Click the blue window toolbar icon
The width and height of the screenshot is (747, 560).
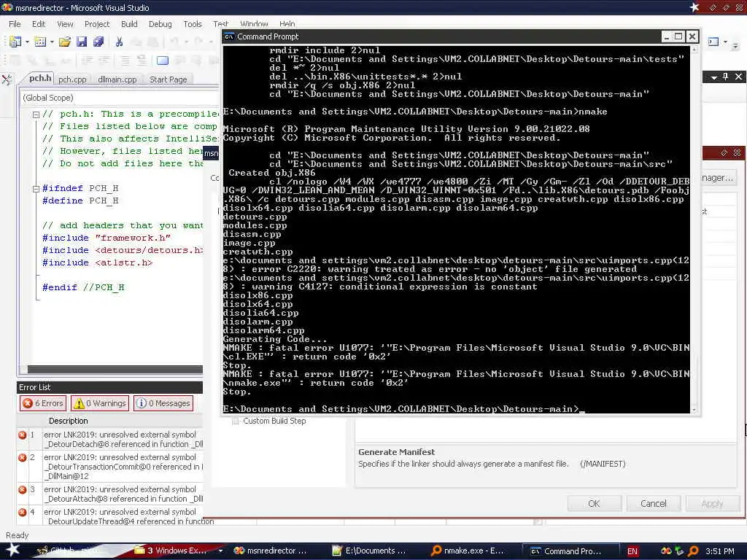[163, 61]
